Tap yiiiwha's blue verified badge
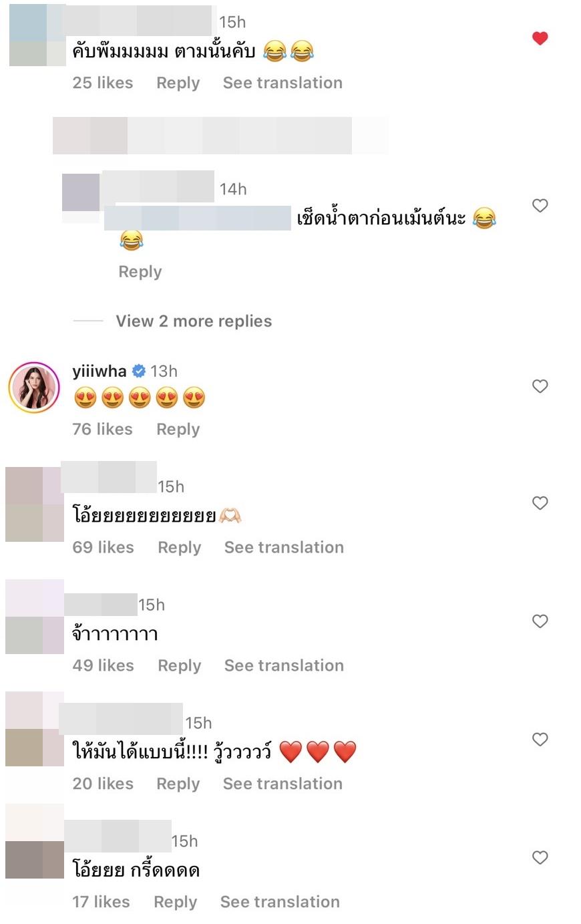The image size is (581, 924). 139,371
